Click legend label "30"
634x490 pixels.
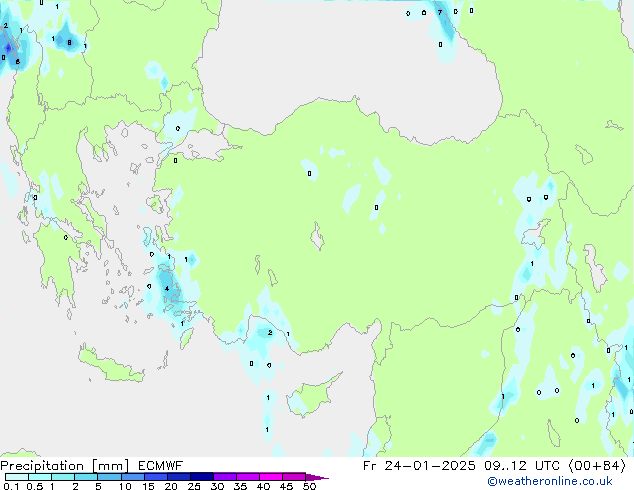point(217,486)
